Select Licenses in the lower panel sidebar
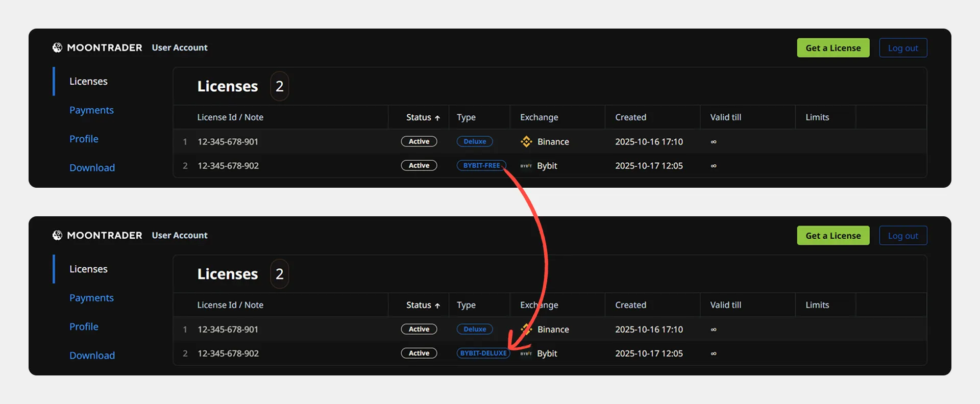 (88, 269)
